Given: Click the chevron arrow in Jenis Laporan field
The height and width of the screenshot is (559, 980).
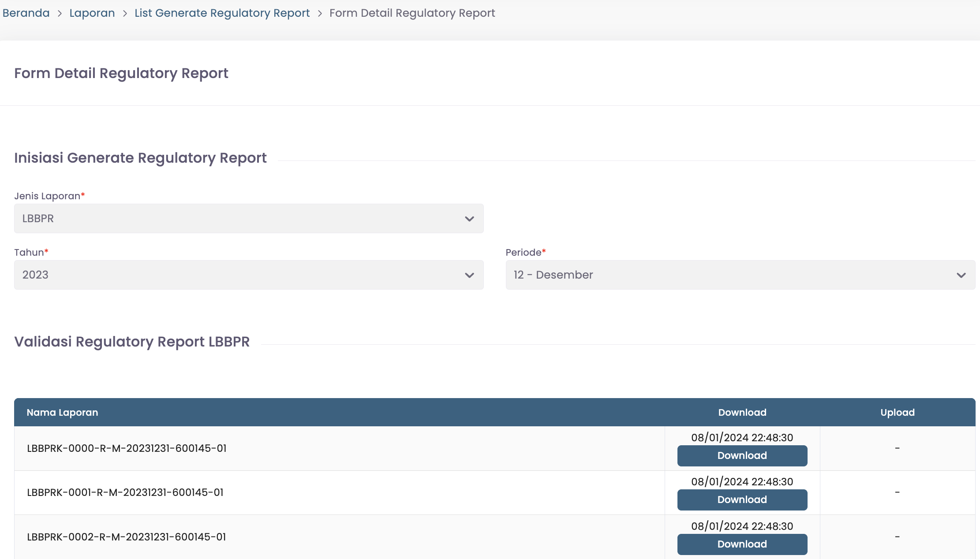Looking at the screenshot, I should click(469, 219).
